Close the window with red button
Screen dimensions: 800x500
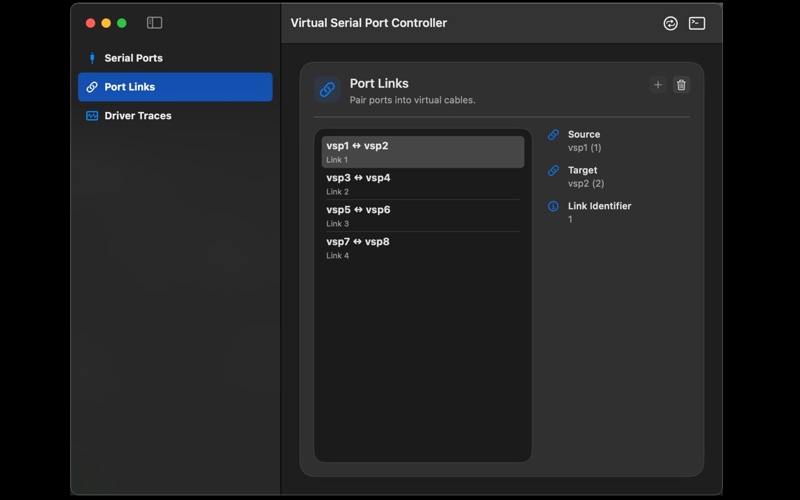coord(90,23)
